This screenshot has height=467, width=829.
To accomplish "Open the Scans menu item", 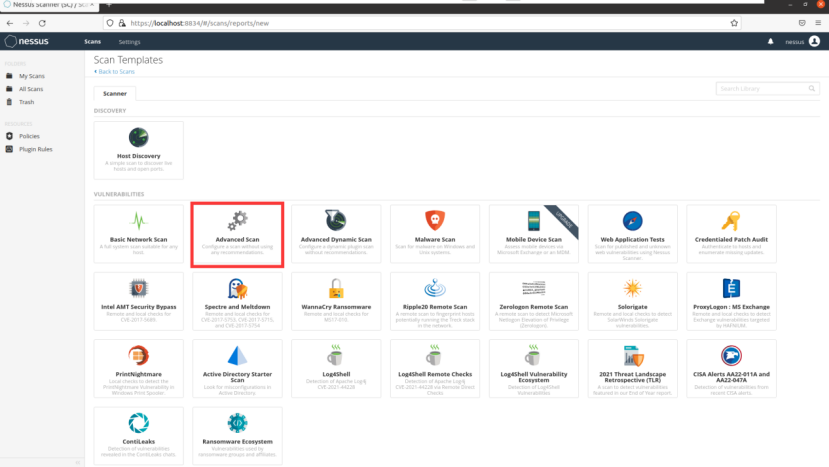I will (93, 41).
